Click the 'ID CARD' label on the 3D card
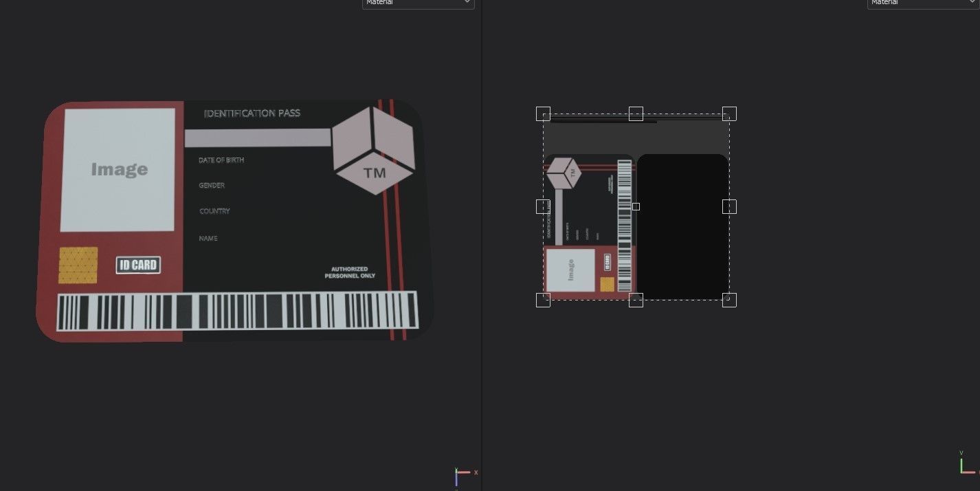Screen dimensions: 980x491 coord(138,265)
